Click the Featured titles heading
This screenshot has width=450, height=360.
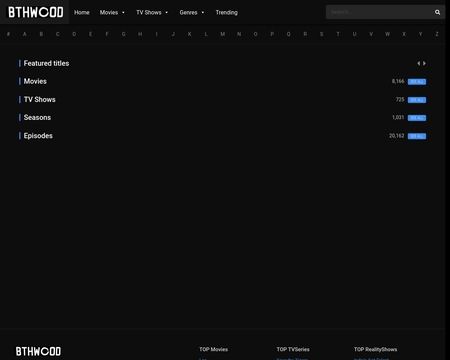point(46,63)
